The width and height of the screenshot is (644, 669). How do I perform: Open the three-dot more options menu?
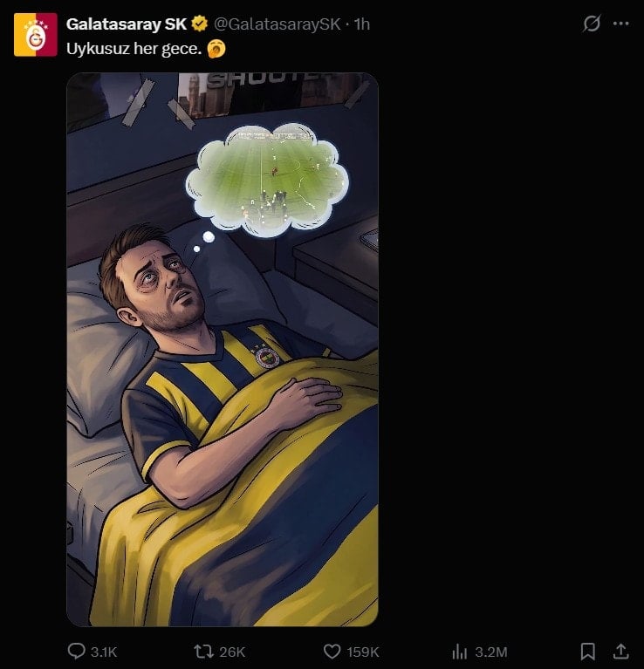pos(620,24)
